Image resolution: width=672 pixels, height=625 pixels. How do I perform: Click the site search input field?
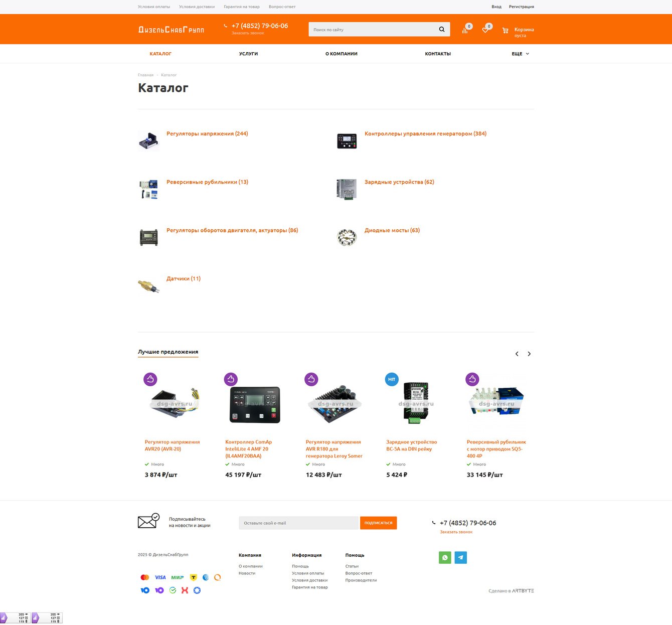(x=372, y=29)
